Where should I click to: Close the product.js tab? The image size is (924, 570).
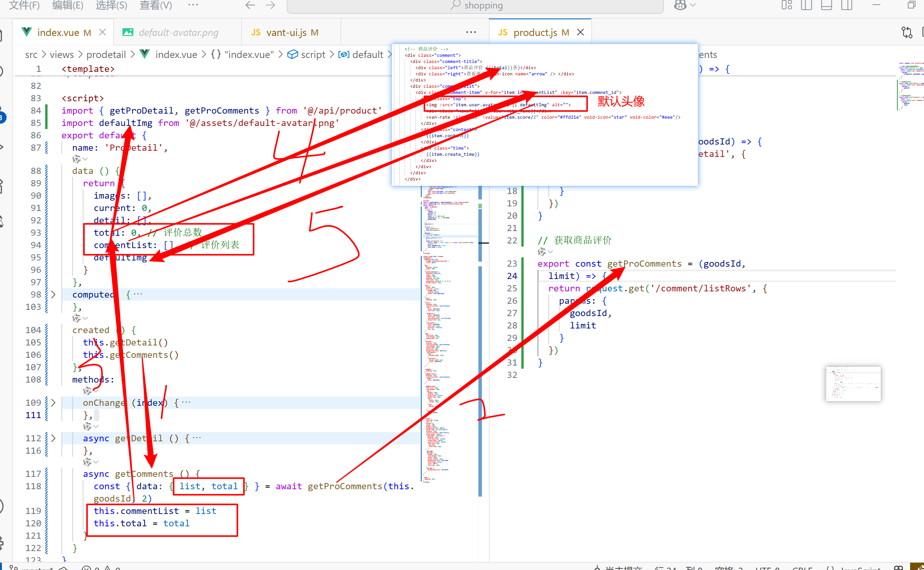(x=580, y=32)
